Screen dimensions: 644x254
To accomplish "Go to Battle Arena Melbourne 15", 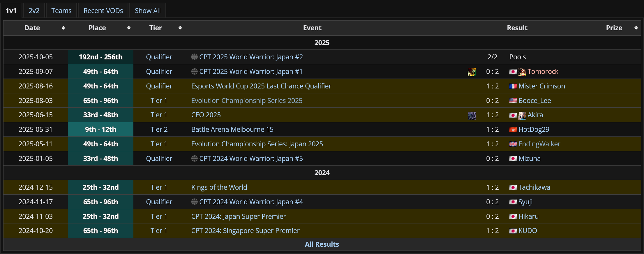I will 232,129.
